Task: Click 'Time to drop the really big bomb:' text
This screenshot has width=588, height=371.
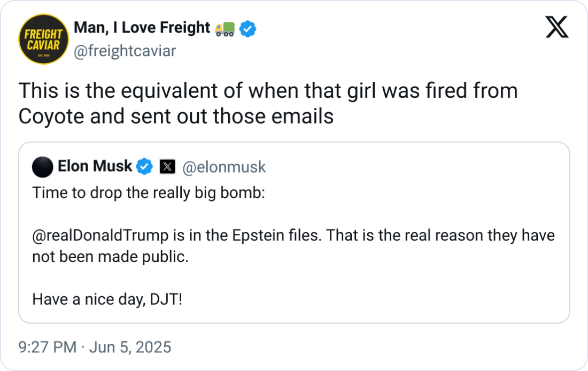Action: tap(149, 193)
